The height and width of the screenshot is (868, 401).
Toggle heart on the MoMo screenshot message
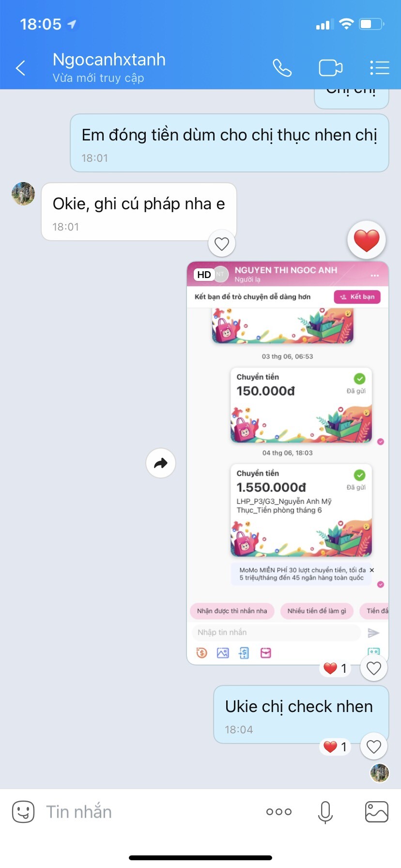coord(374,668)
